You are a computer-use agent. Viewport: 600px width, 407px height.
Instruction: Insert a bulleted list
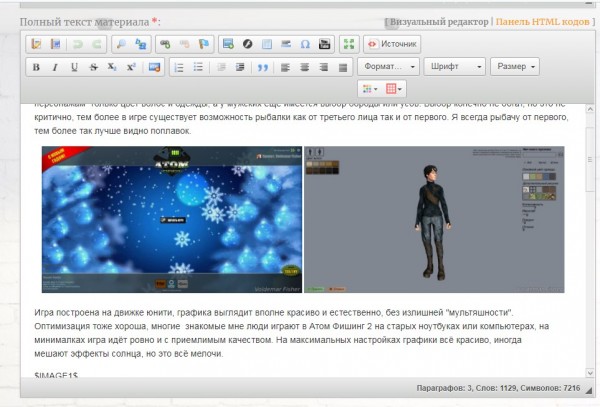[198, 67]
